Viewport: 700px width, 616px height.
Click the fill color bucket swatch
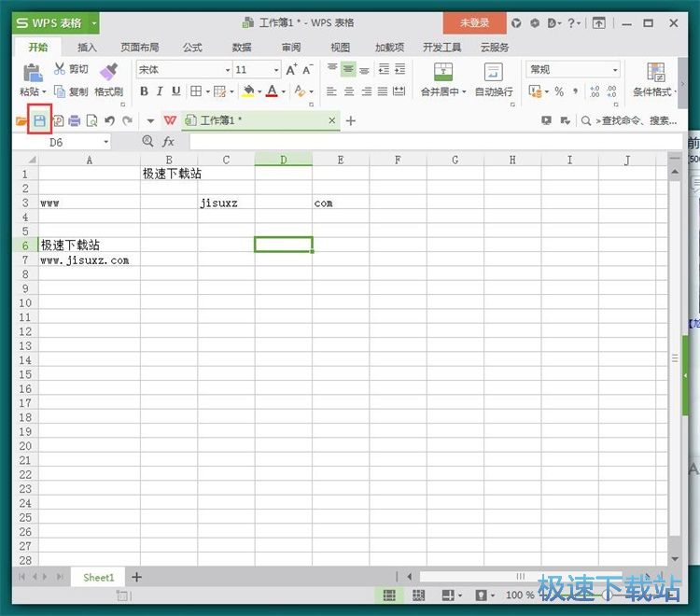coord(248,91)
